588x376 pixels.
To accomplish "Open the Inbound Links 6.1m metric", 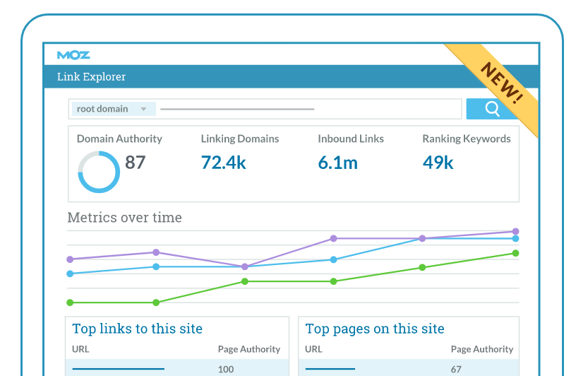I will click(x=337, y=163).
